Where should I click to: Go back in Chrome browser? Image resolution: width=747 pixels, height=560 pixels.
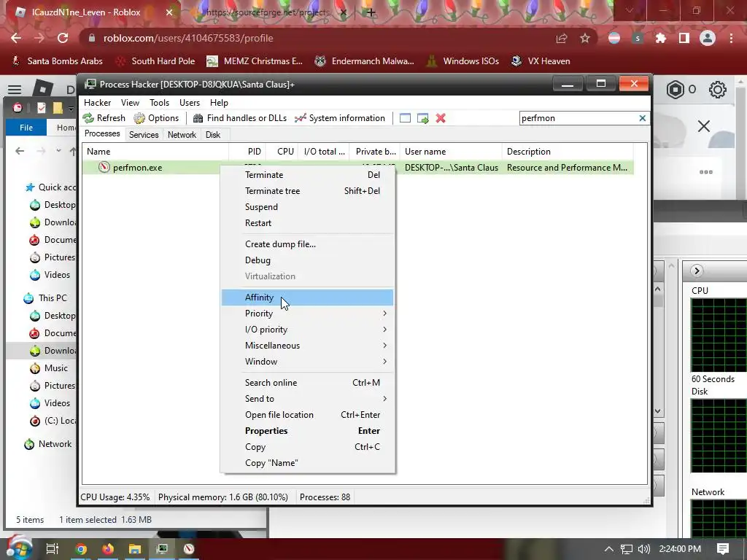pos(16,38)
